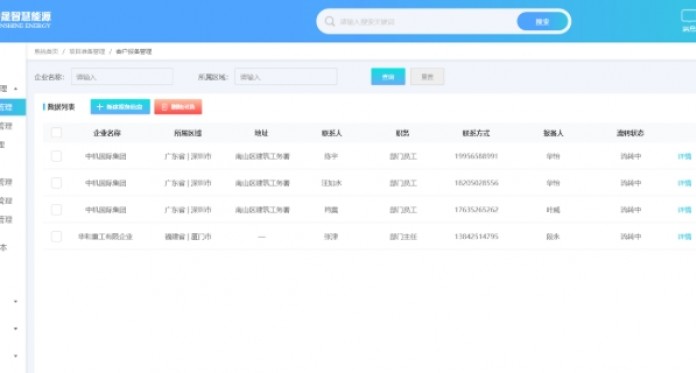The width and height of the screenshot is (696, 373).
Task: Click the blue plus-icon add record button
Action: tap(120, 107)
